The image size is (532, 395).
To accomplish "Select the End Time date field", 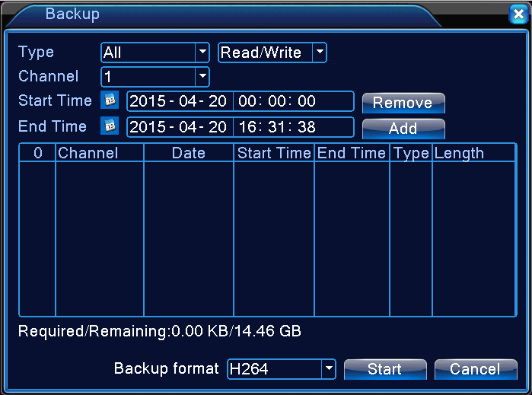I will [x=179, y=127].
